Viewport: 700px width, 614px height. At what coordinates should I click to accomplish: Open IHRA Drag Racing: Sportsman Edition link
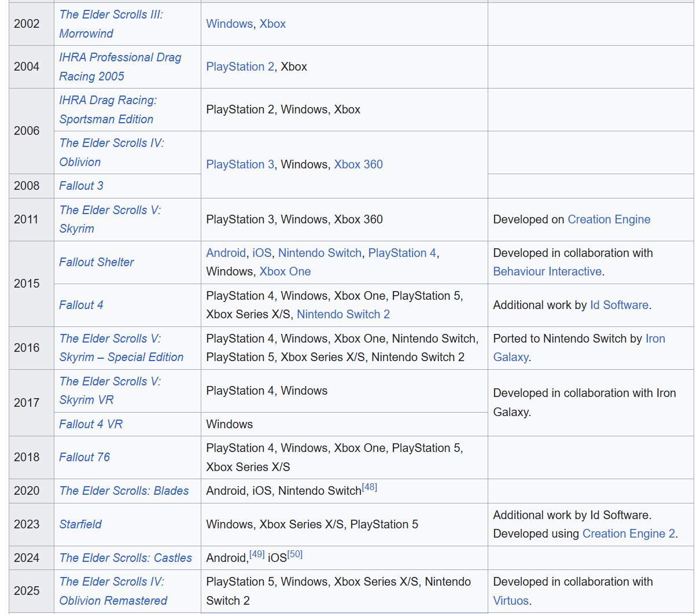(x=108, y=109)
